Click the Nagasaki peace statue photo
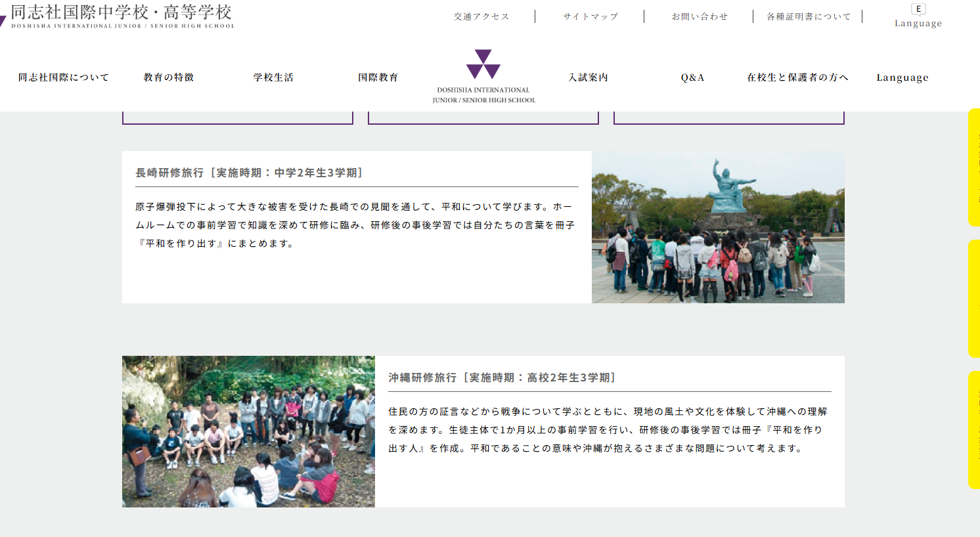 point(718,227)
